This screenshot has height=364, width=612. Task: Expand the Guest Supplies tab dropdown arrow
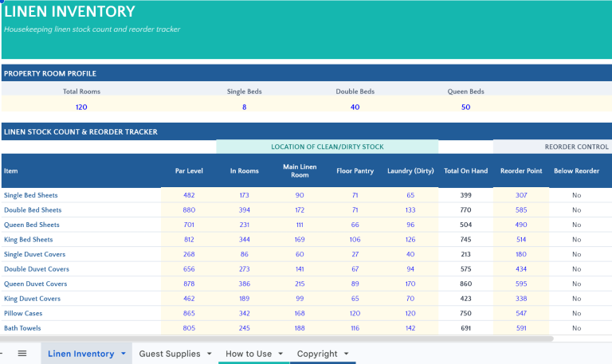coord(210,354)
